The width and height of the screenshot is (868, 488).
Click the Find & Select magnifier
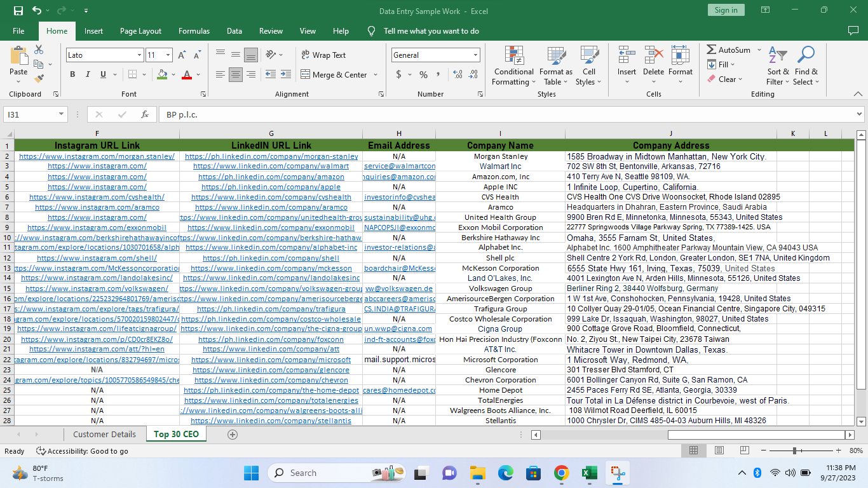click(x=806, y=56)
